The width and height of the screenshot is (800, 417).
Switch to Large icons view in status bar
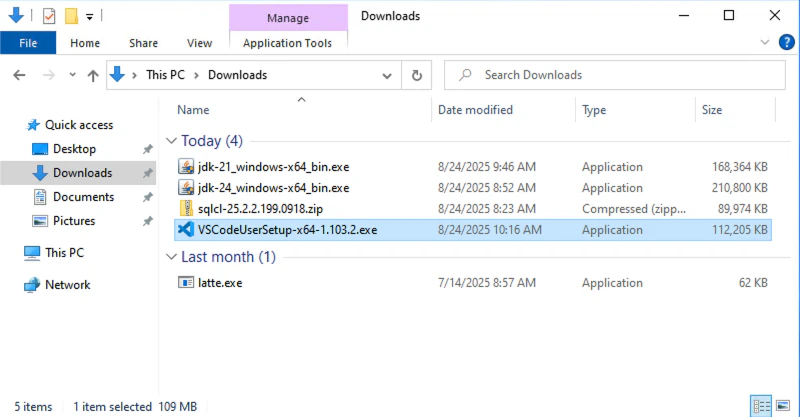[x=783, y=406]
